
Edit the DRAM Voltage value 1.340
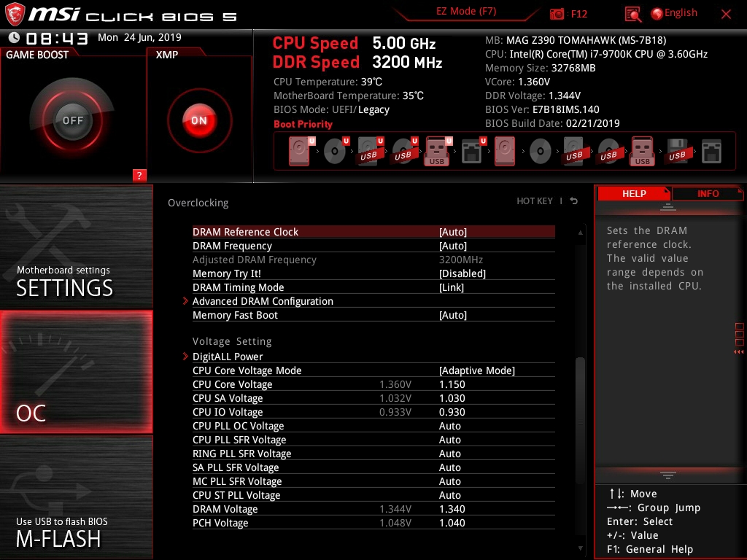[452, 509]
